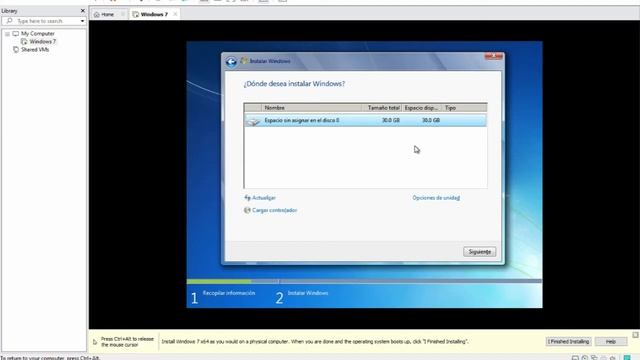Dismiss the yellow install hint bar
Viewport: 640px width, 360px height.
pos(635,335)
